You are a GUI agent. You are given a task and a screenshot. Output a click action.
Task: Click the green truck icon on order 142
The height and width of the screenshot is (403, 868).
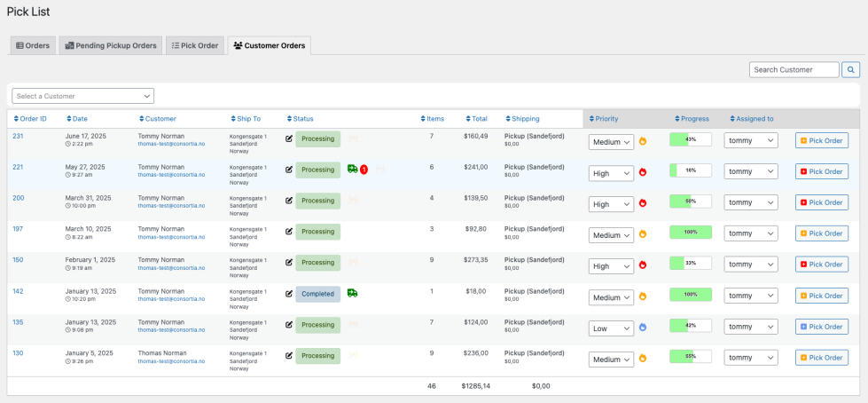pyautogui.click(x=352, y=293)
